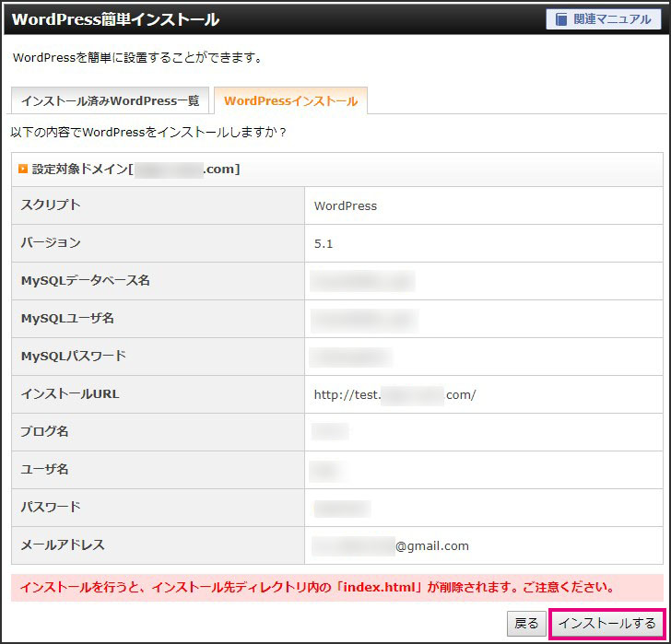Select the バージョン label
Screen dimensions: 671x644
(51, 243)
